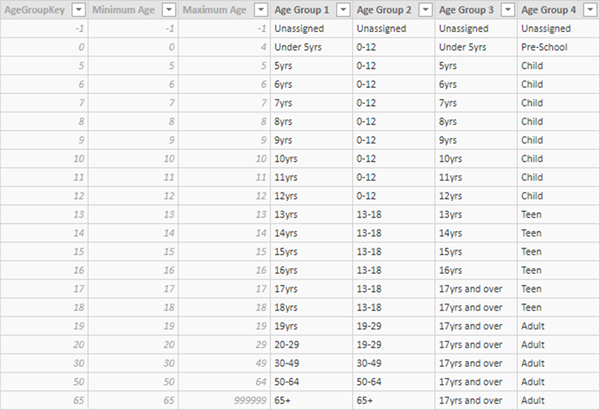Select the Pre-School cell

click(x=545, y=47)
